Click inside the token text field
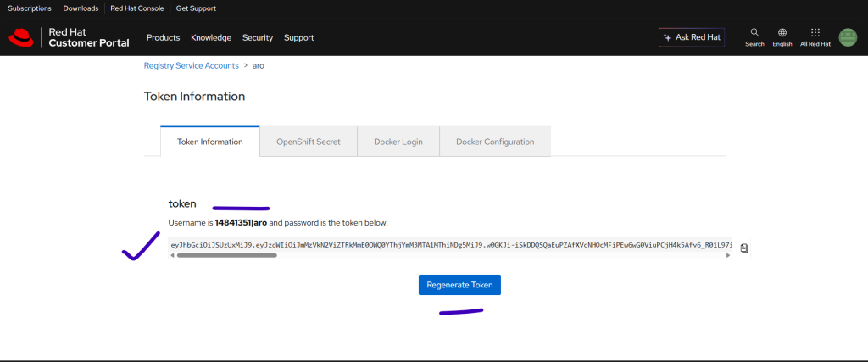Screen dimensions: 868x362 click(x=449, y=245)
